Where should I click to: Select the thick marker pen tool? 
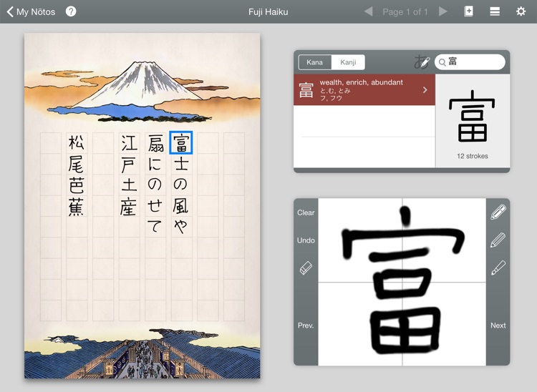tap(498, 212)
